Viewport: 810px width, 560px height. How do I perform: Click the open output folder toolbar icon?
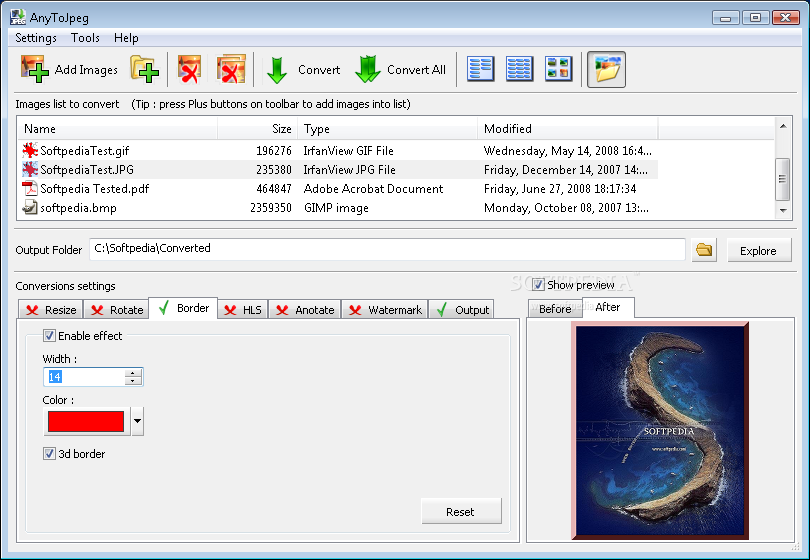coord(606,69)
